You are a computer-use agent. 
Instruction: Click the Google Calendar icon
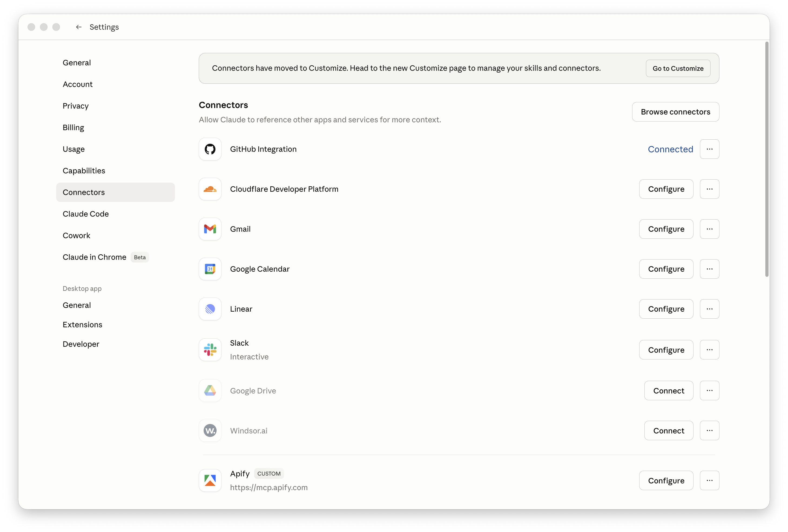[210, 269]
